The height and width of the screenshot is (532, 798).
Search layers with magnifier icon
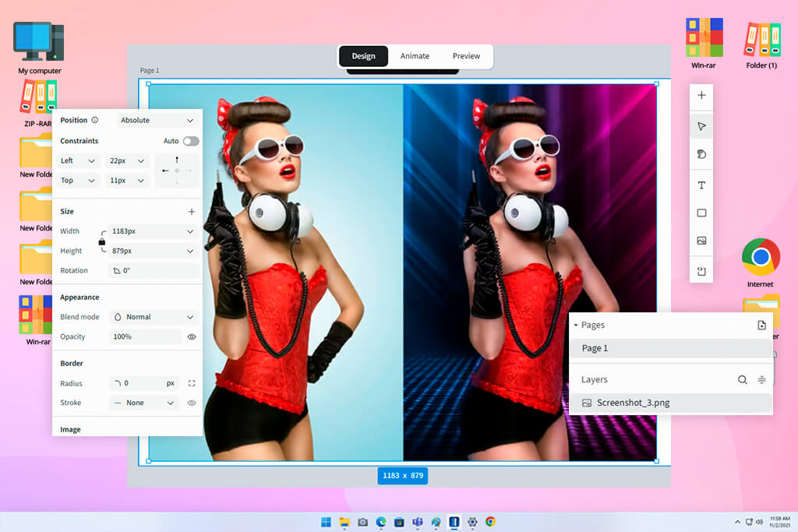(x=743, y=379)
